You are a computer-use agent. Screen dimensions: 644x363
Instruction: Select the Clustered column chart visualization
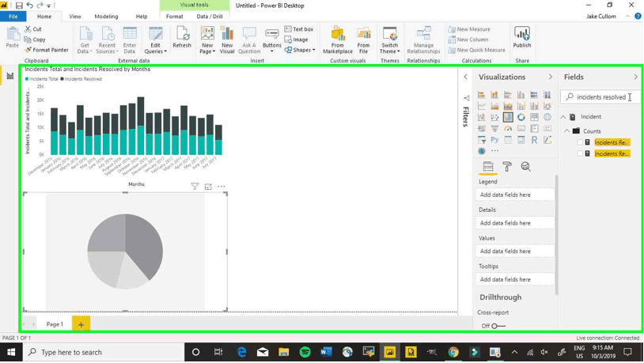click(521, 95)
